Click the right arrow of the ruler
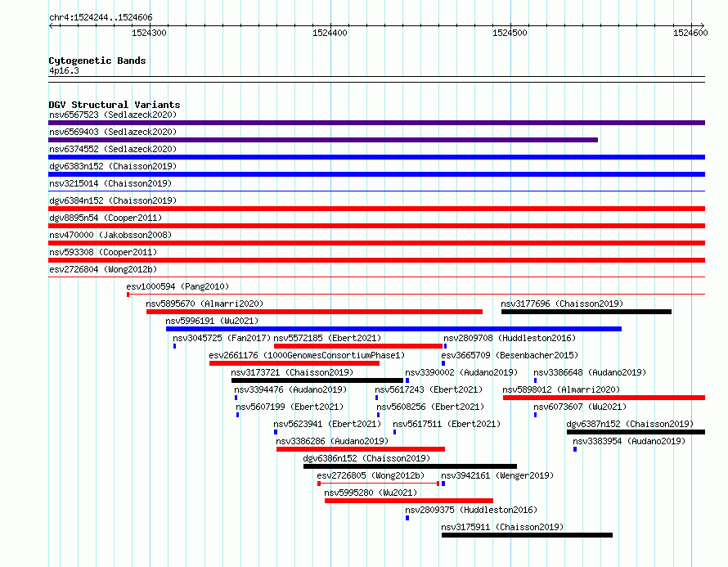Screen dimensions: 728x567 pos(702,25)
